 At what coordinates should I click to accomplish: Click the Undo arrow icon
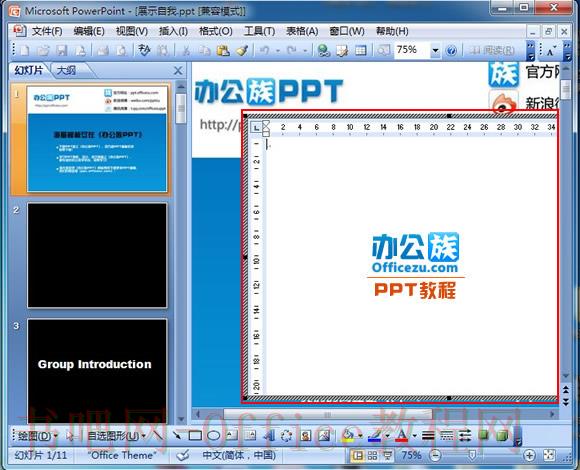coord(264,50)
